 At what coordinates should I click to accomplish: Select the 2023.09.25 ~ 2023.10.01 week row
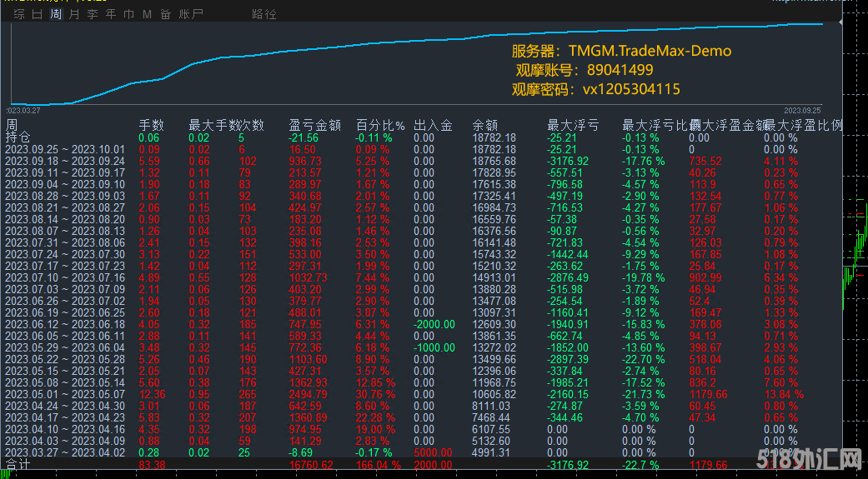tap(401, 149)
